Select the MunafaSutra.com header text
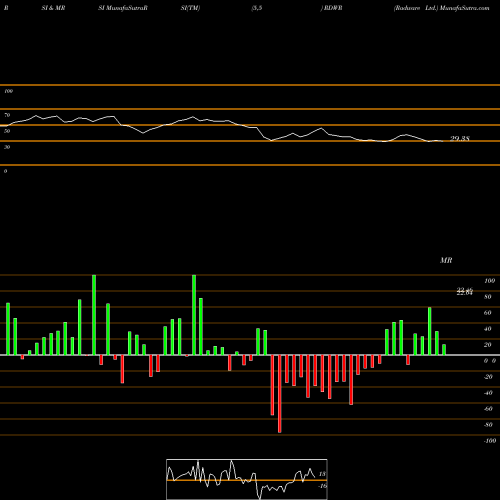 465,8
